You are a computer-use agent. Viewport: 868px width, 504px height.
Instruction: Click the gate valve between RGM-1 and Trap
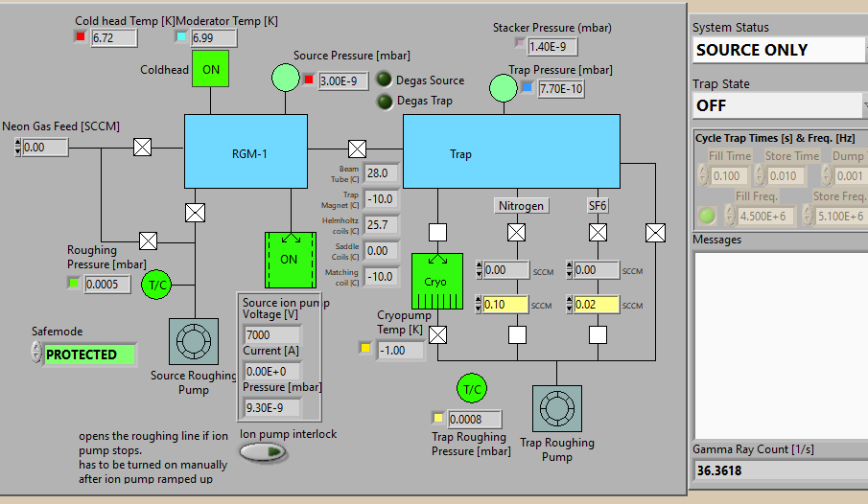point(357,149)
